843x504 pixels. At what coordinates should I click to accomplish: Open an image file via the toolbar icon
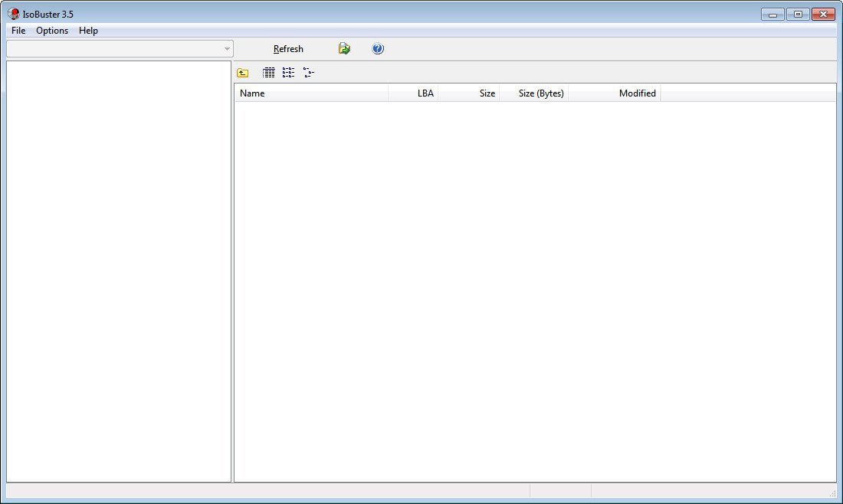(x=343, y=48)
